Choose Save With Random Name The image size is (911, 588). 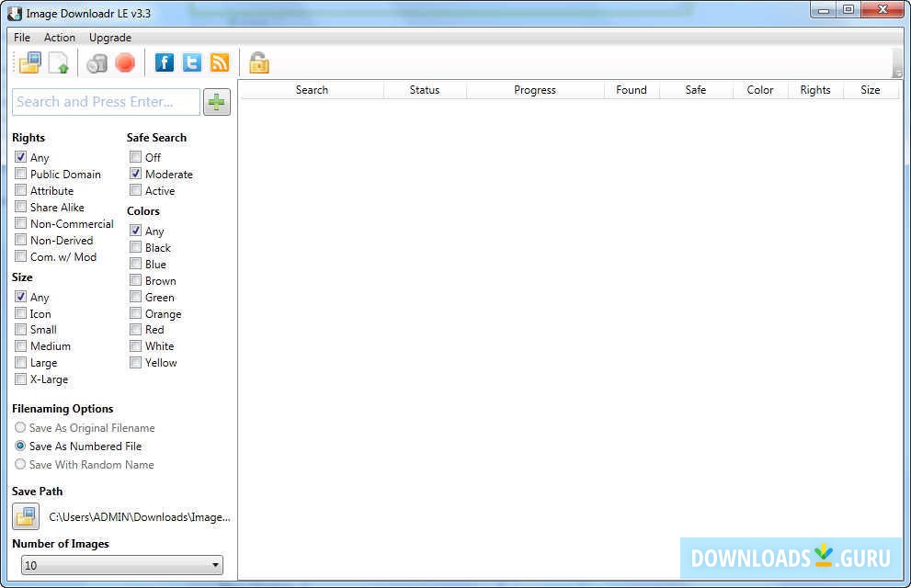(x=19, y=464)
